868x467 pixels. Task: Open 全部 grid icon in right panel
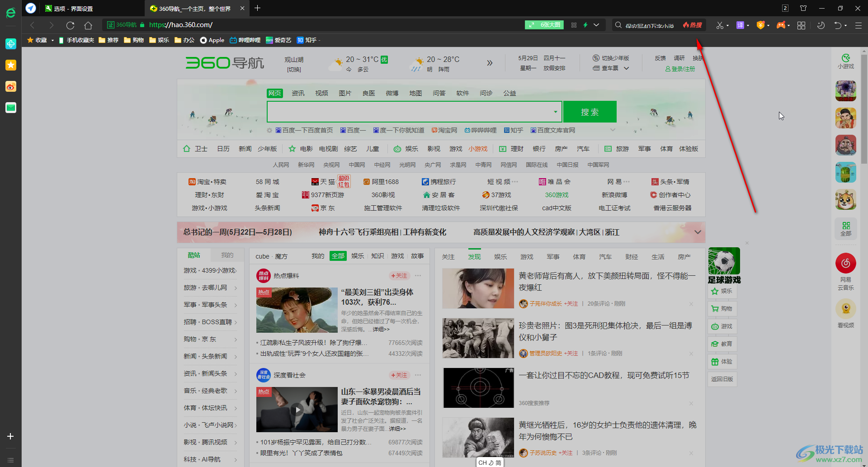pyautogui.click(x=846, y=229)
